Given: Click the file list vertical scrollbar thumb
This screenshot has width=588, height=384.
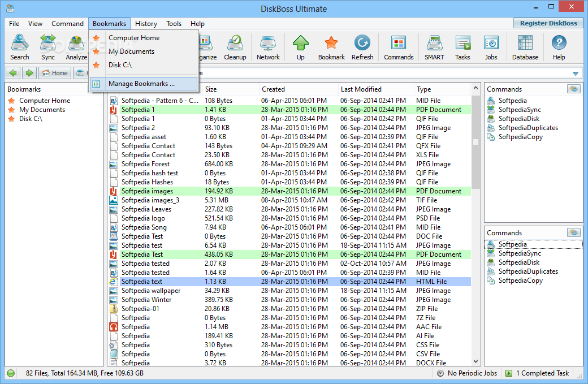Looking at the screenshot, I should pyautogui.click(x=475, y=143).
